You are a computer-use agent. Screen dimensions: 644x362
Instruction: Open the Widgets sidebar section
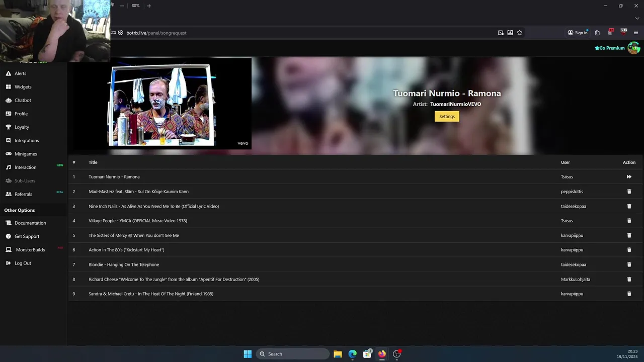pyautogui.click(x=23, y=87)
